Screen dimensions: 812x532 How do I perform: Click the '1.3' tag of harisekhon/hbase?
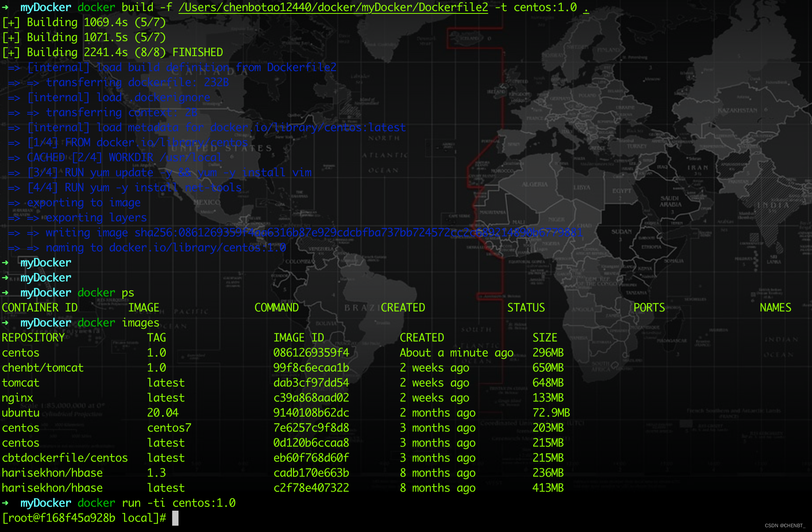156,473
